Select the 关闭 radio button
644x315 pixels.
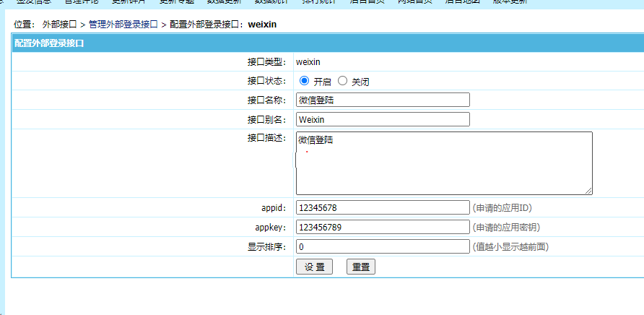point(342,81)
